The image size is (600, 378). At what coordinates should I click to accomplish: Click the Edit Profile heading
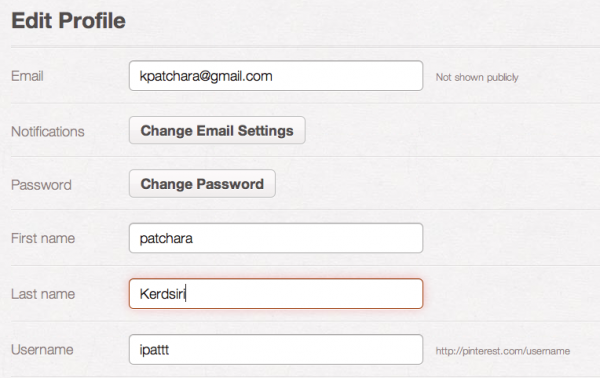(68, 20)
